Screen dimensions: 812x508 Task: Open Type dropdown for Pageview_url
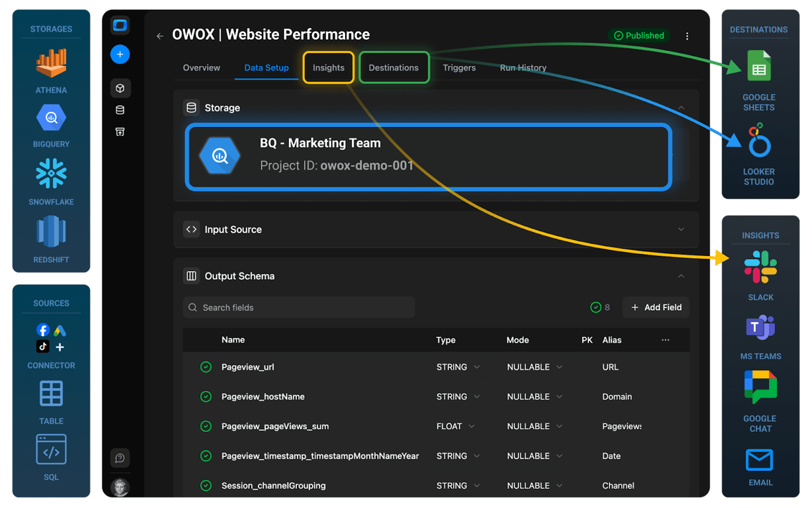458,367
